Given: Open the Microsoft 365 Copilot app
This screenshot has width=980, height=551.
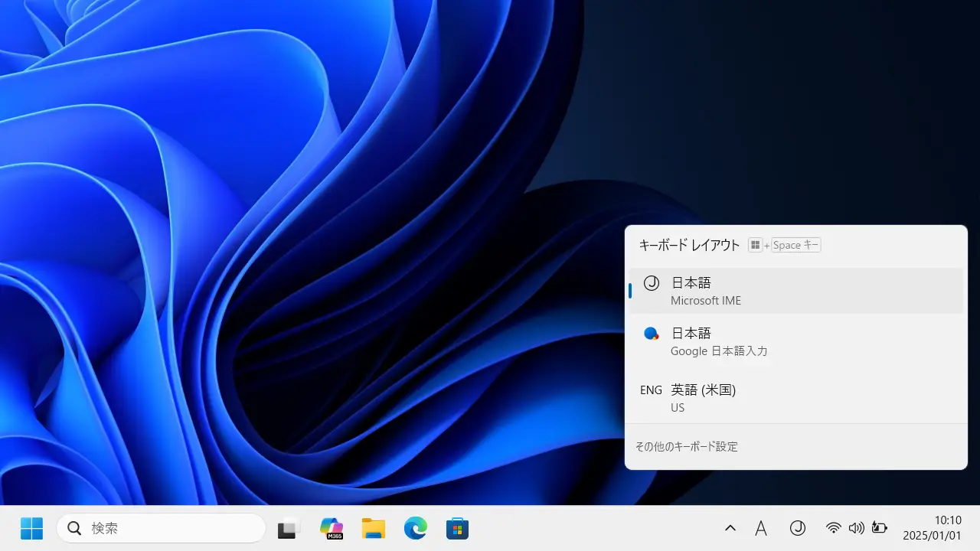Looking at the screenshot, I should pyautogui.click(x=331, y=528).
